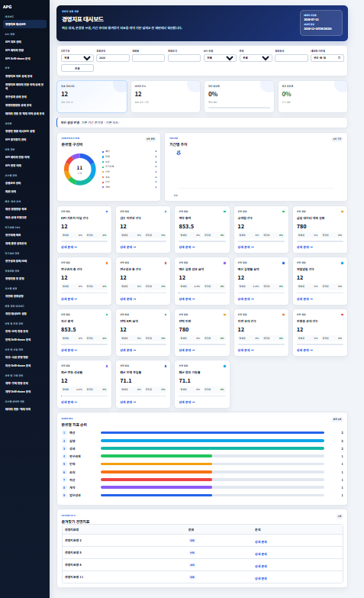This screenshot has width=364, height=598.
Task: Click the search button below the filter dropdowns
Action: coord(77,68)
